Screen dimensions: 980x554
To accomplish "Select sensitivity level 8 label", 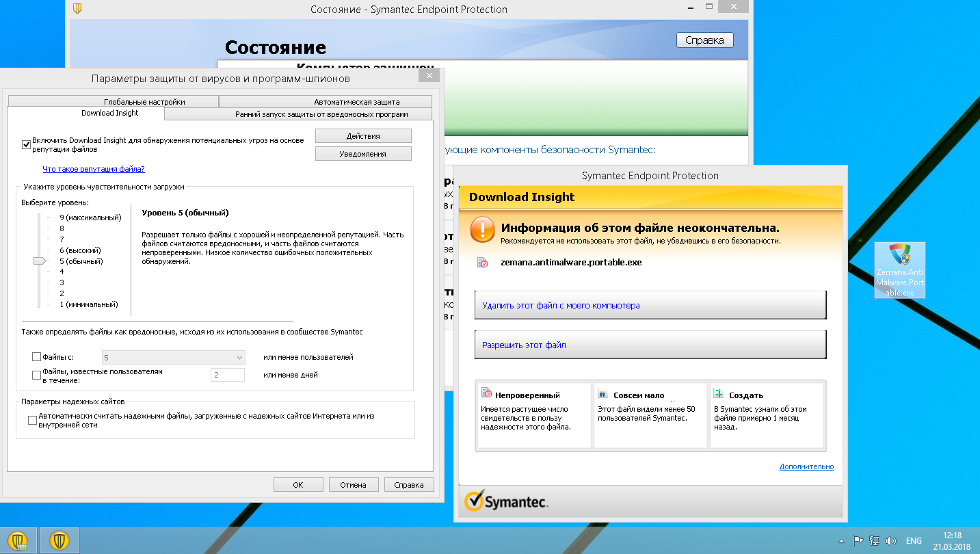I will (x=62, y=228).
